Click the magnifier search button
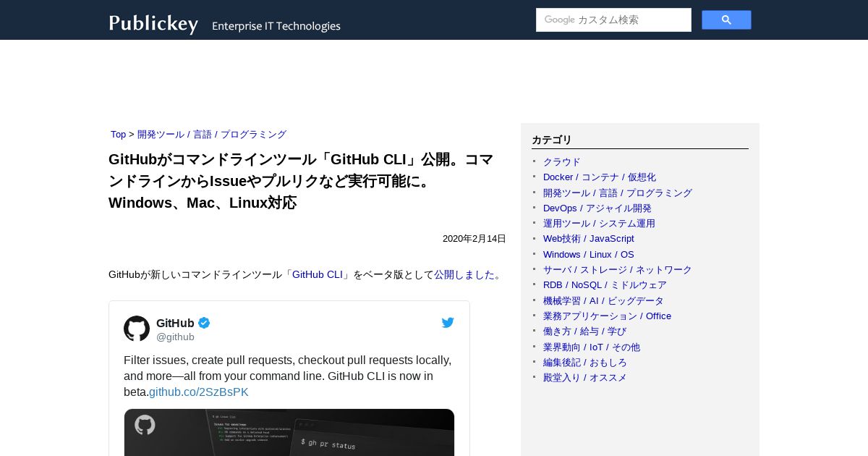 point(726,20)
